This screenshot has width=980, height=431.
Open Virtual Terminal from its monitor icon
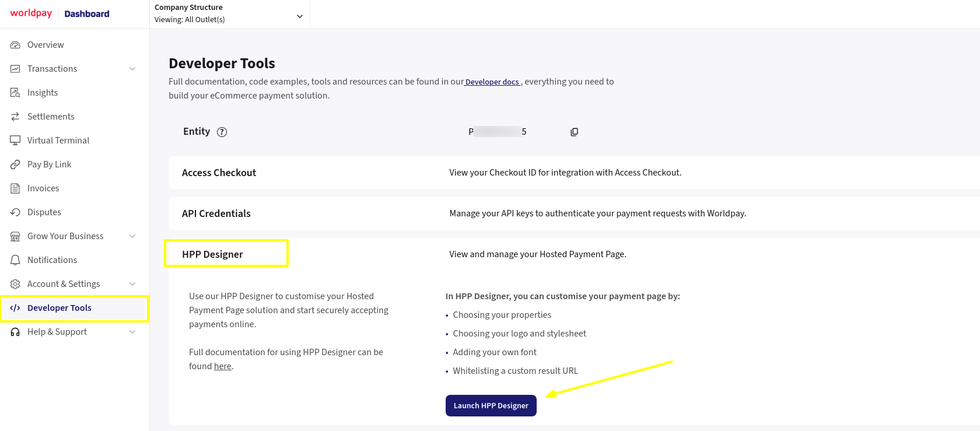click(x=16, y=140)
